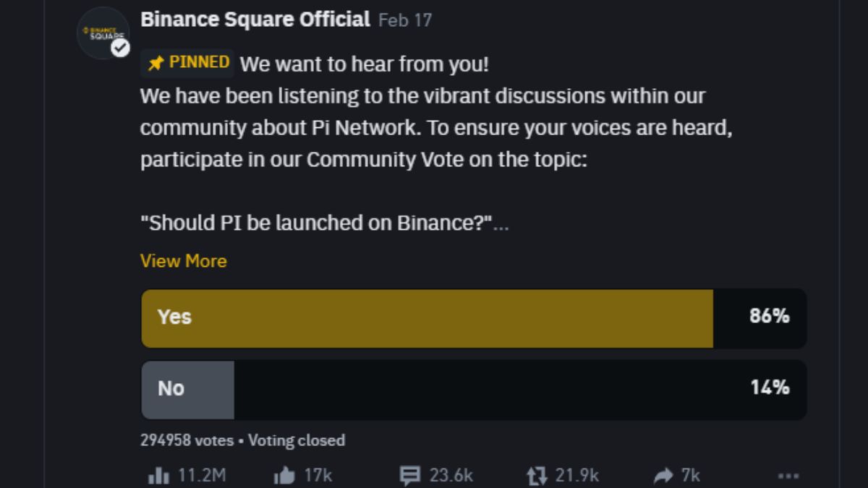The image size is (868, 488).
Task: Open the three-dot more options menu
Action: 788,476
